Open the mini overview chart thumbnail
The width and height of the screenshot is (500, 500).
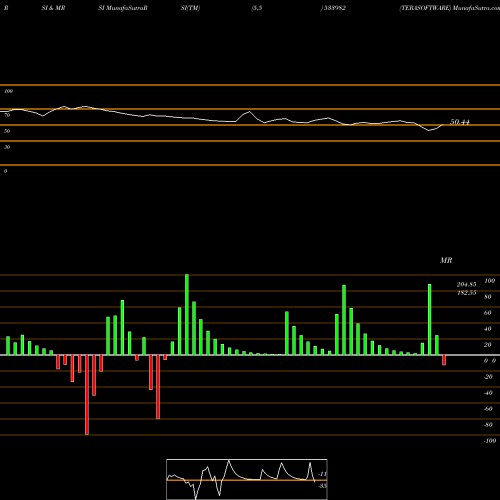(247, 479)
